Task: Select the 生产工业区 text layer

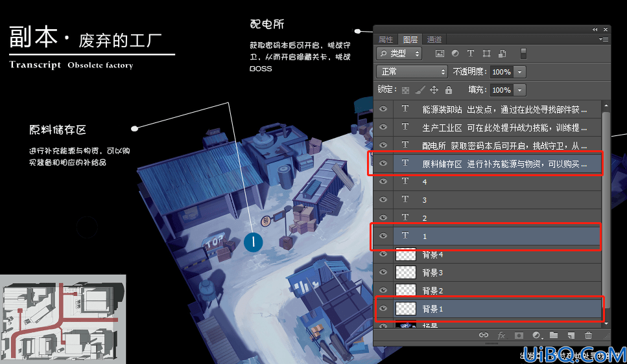Action: point(497,128)
